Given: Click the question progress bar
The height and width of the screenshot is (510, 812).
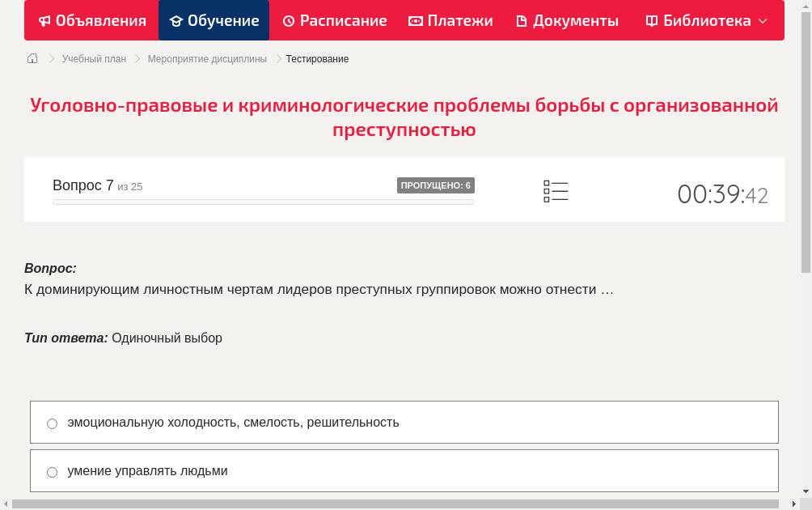Looking at the screenshot, I should [x=263, y=202].
